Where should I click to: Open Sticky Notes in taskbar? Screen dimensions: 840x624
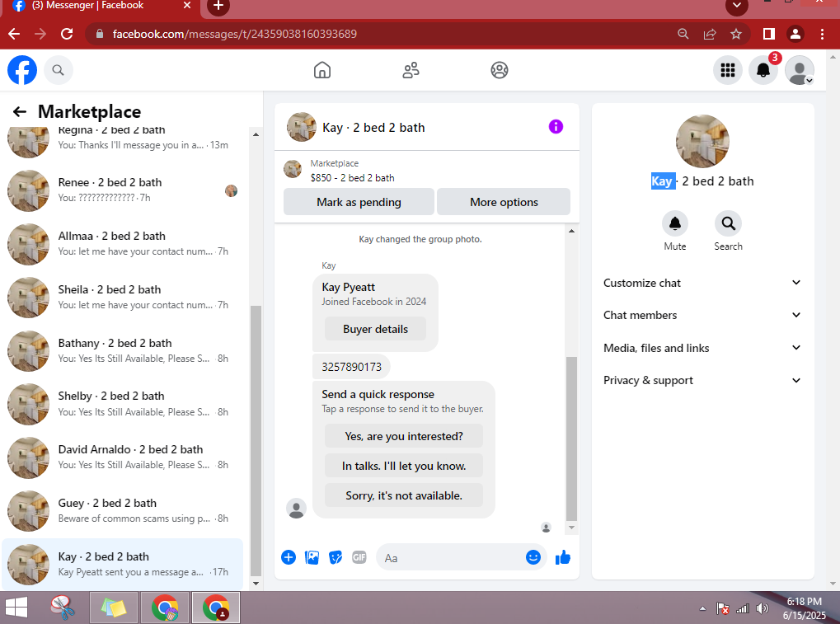coord(114,608)
